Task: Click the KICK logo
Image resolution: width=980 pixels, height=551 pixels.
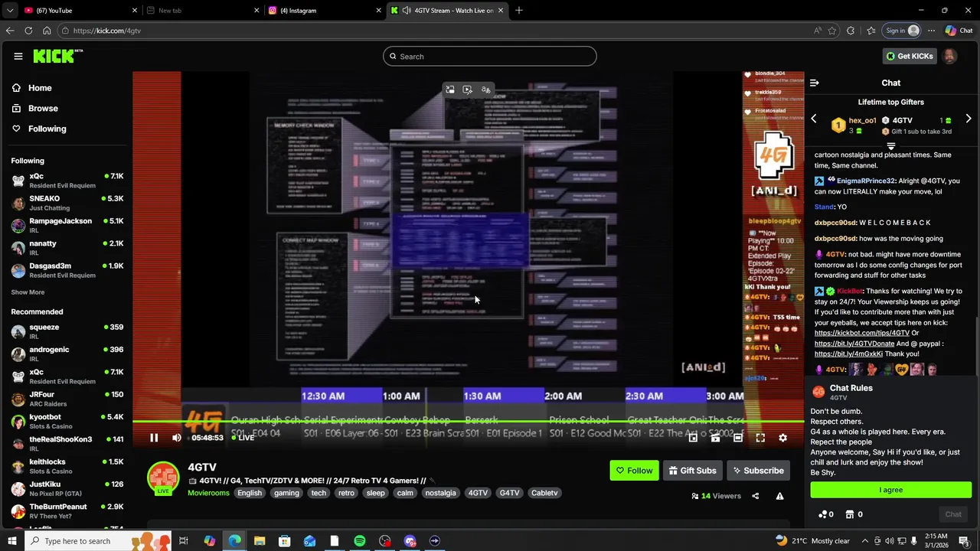Action: [x=58, y=56]
